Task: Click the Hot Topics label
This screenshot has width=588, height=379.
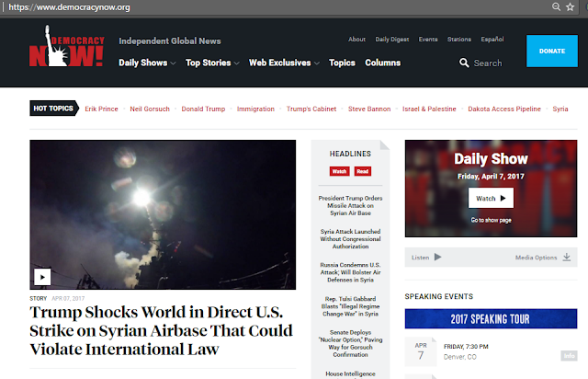Action: point(54,109)
